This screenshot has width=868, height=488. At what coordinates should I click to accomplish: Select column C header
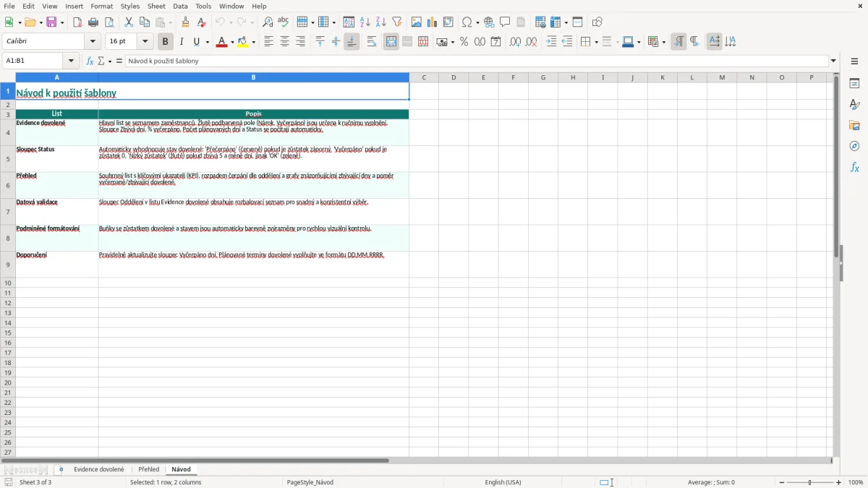click(424, 77)
